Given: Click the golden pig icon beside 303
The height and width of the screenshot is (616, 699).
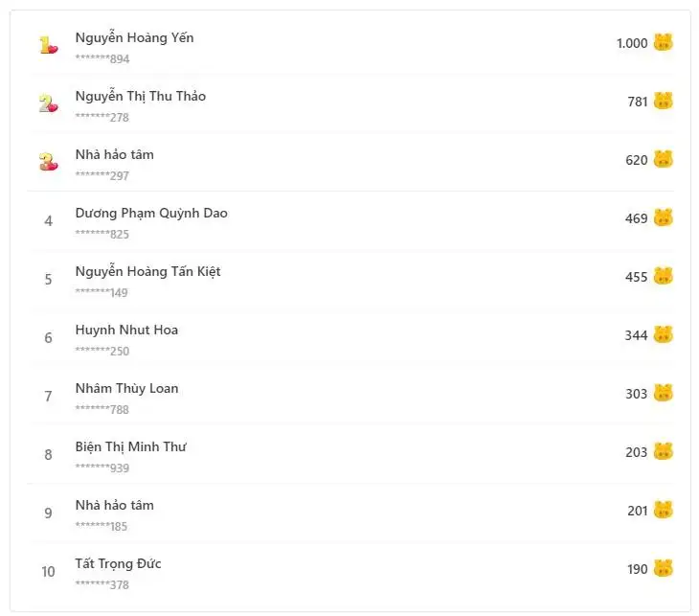Looking at the screenshot, I should (x=664, y=393).
